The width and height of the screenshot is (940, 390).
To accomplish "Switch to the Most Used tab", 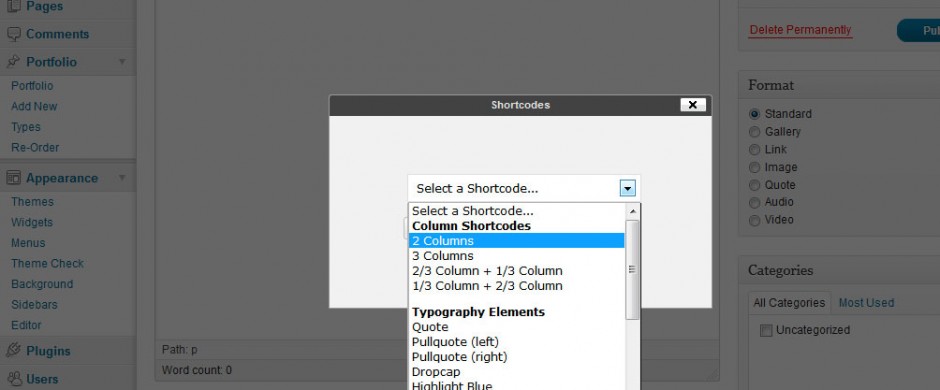I will coord(866,303).
